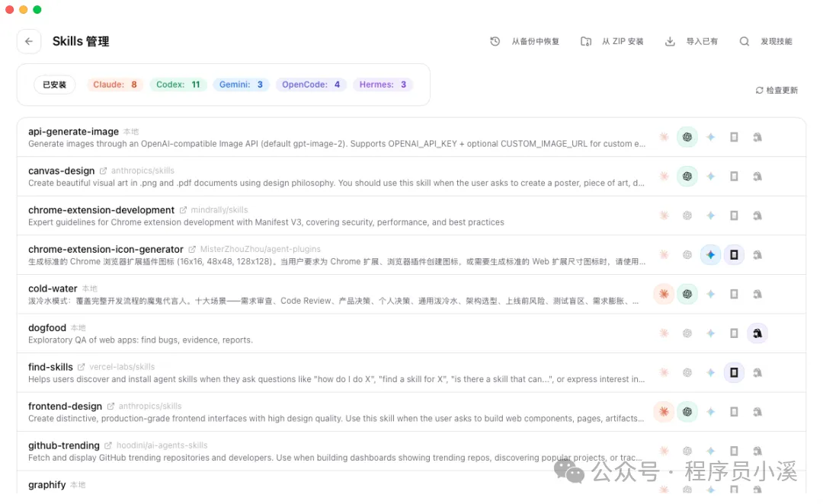Image resolution: width=823 pixels, height=504 pixels.
Task: Enable Claude for dogfood skill
Action: point(664,333)
